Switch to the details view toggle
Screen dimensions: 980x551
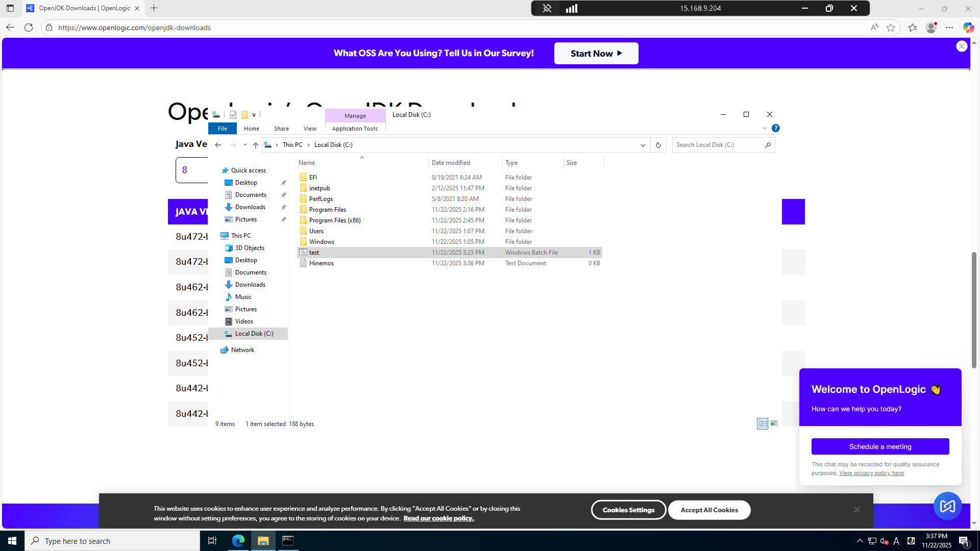763,424
